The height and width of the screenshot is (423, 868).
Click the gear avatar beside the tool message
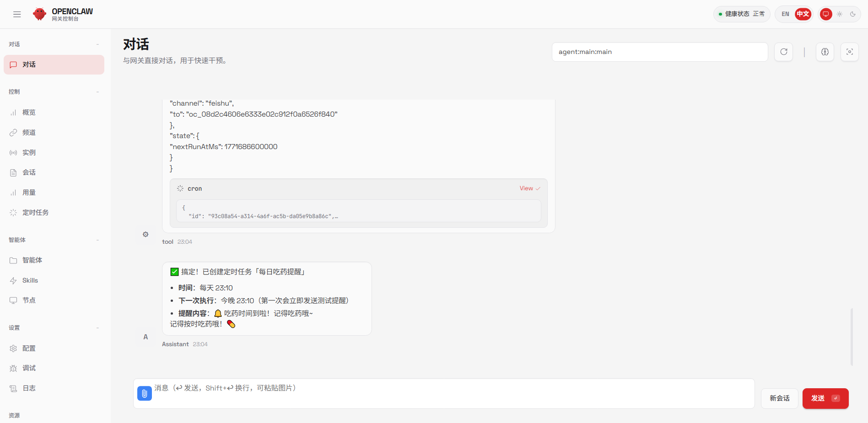point(146,235)
